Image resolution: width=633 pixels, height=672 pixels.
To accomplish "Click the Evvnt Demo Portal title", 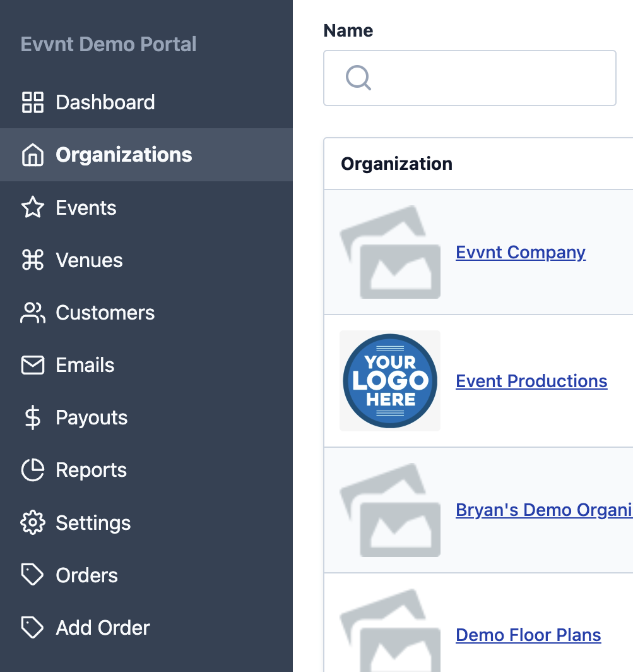I will pyautogui.click(x=109, y=44).
